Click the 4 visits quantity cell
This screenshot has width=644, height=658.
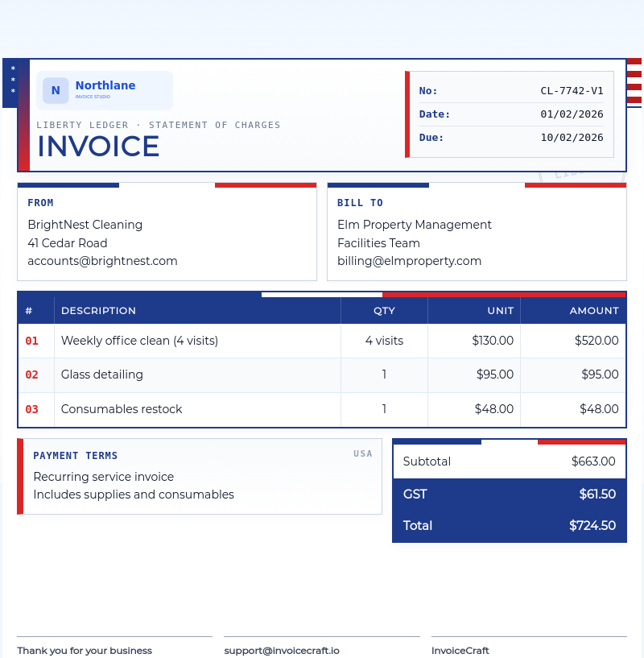(384, 341)
